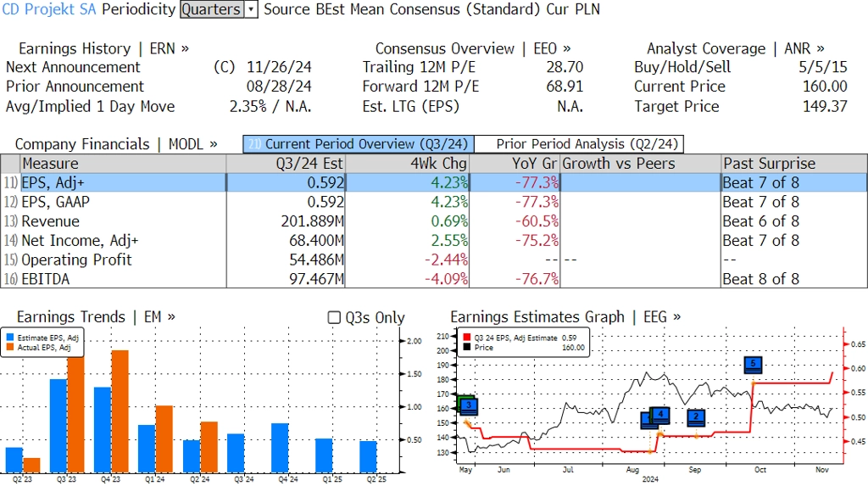Click the 4Wk Chg column header
868x486 pixels.
(x=408, y=164)
